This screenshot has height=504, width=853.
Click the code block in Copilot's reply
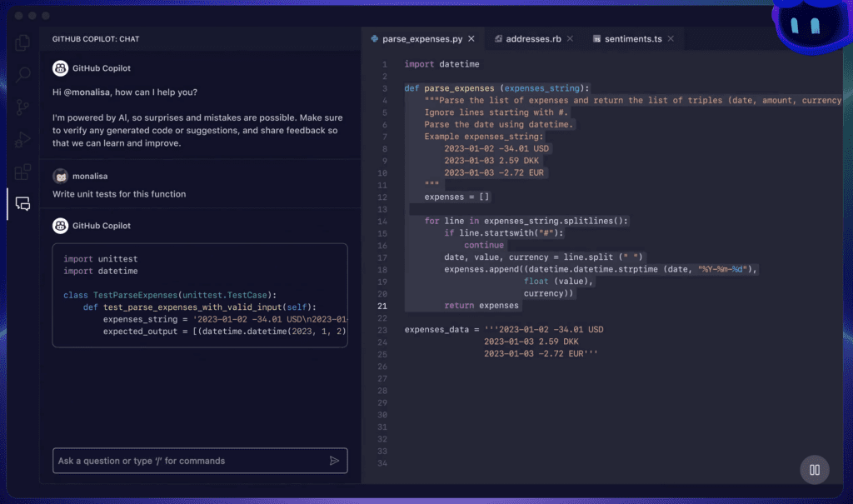point(200,296)
